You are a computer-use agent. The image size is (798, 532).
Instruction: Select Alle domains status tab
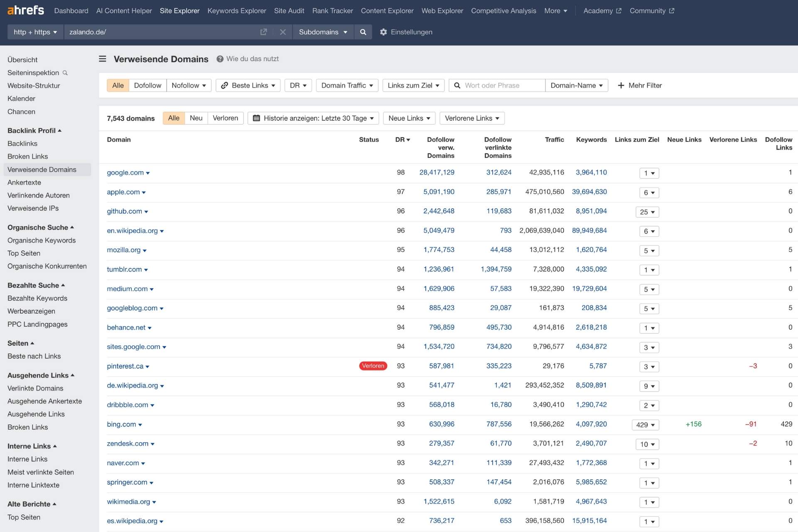click(x=174, y=118)
